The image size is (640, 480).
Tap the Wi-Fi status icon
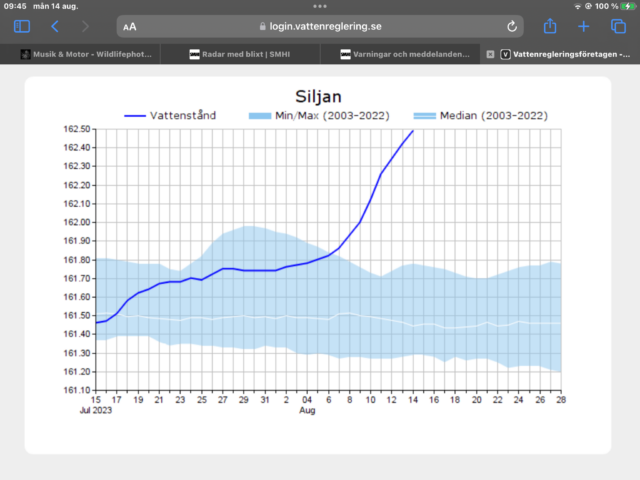578,6
